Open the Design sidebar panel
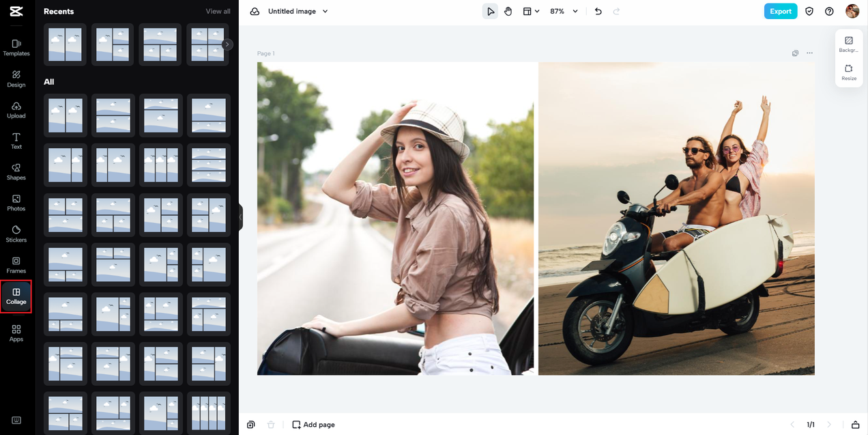Image resolution: width=868 pixels, height=435 pixels. point(16,79)
